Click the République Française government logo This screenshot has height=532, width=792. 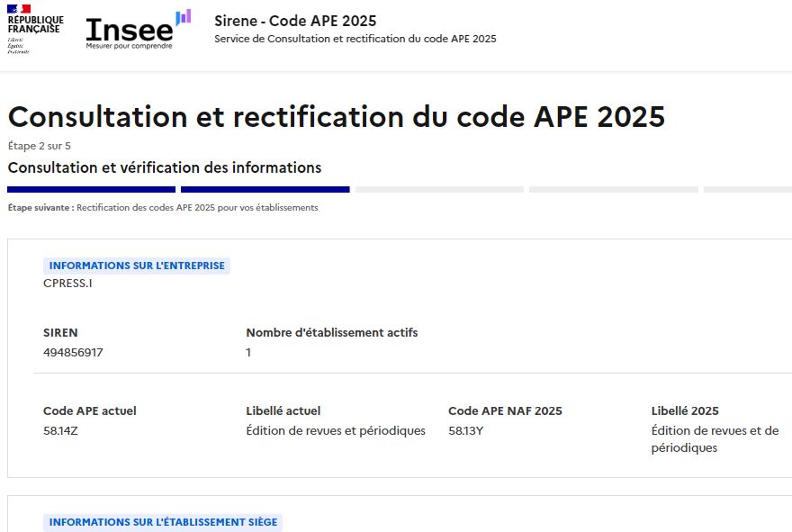pos(36,29)
